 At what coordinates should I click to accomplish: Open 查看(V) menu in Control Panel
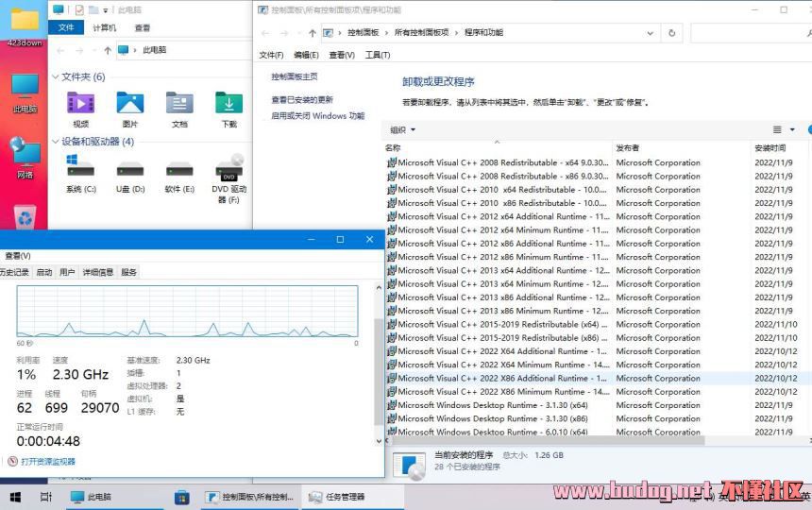(x=342, y=55)
